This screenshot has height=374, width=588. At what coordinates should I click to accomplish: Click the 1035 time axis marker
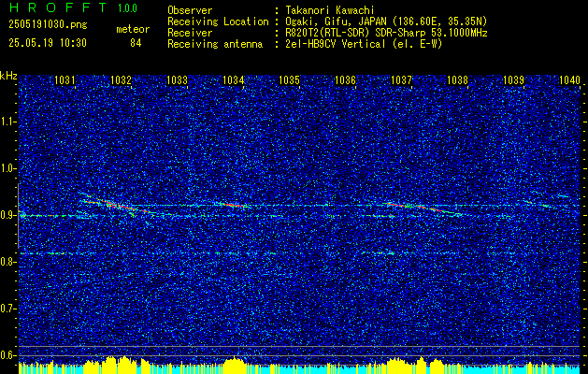(x=289, y=79)
